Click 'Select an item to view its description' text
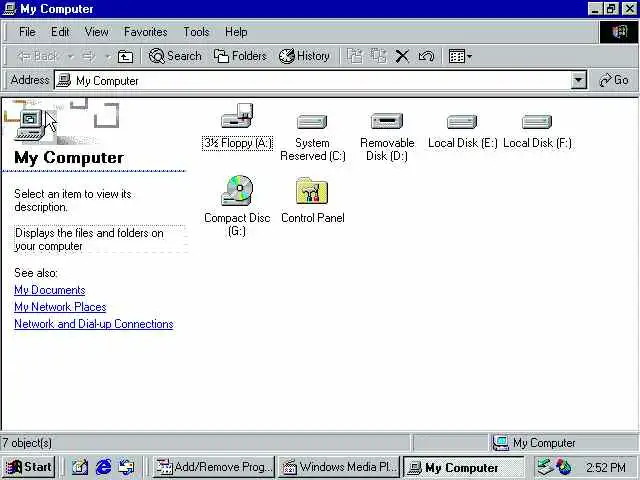 tap(73, 200)
